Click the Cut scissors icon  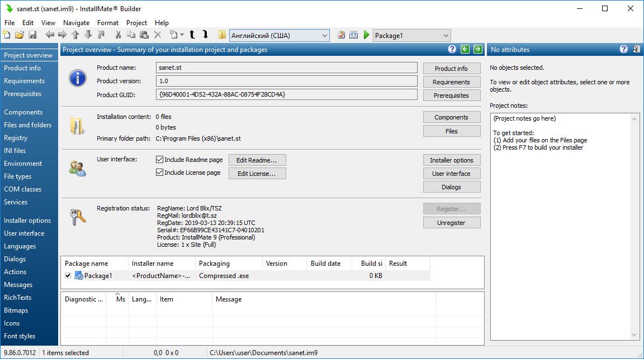pyautogui.click(x=119, y=35)
